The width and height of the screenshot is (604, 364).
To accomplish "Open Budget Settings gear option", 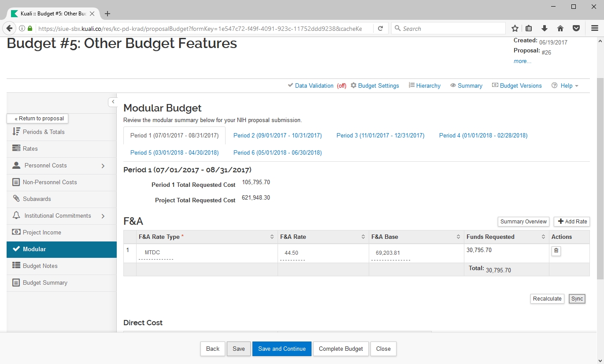I will (x=374, y=85).
